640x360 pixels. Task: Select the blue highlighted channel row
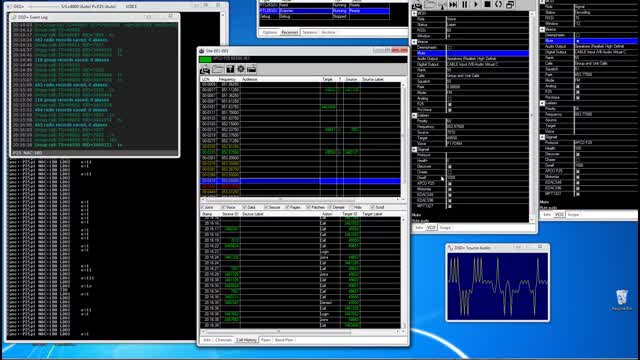300,181
